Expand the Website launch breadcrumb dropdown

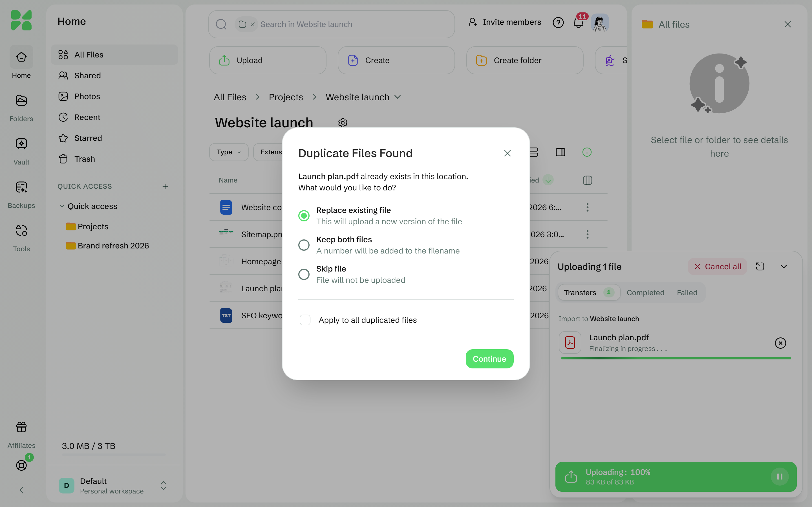coord(398,97)
